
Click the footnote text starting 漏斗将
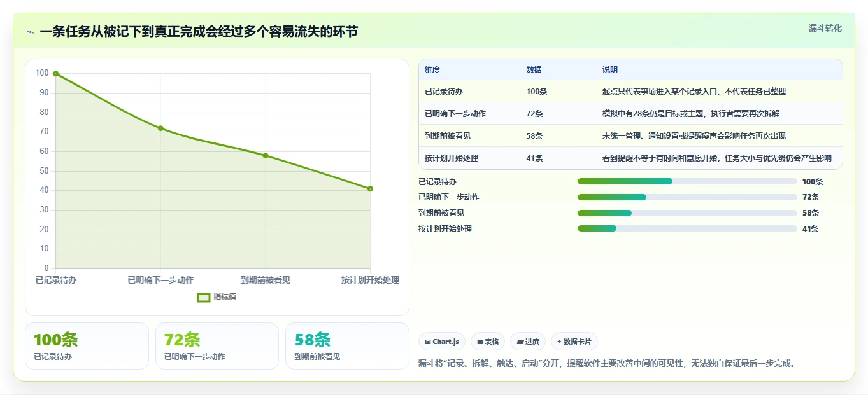(607, 364)
